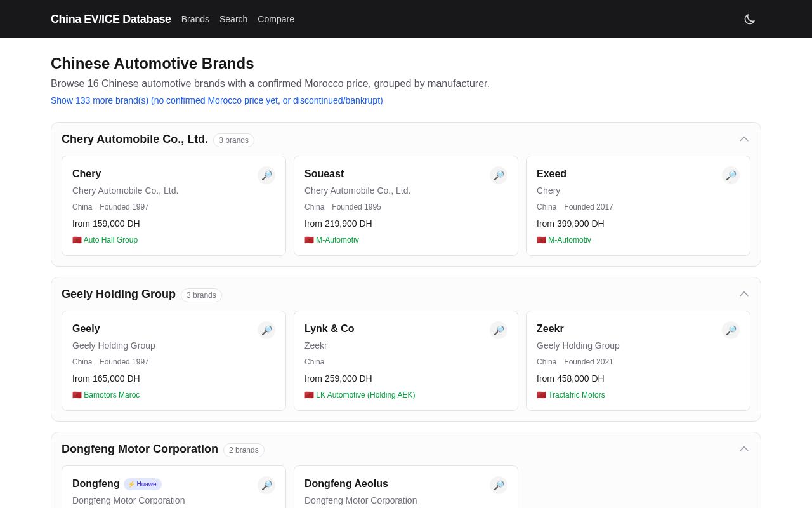Show 133 more brands link
The height and width of the screenshot is (508, 812).
[217, 100]
